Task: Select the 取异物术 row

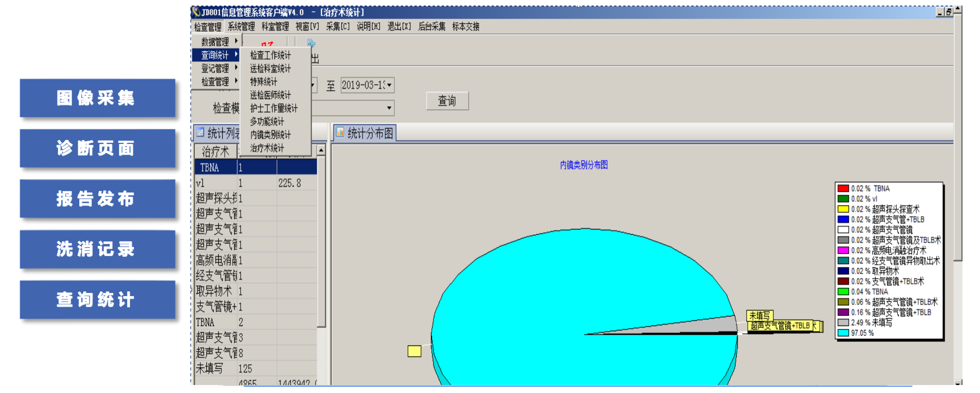Action: (256, 291)
